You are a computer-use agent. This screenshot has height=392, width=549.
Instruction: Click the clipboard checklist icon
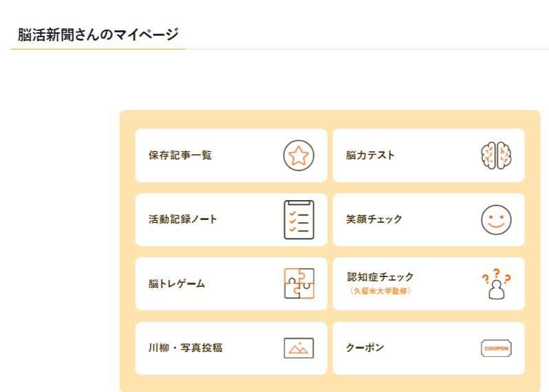[299, 219]
